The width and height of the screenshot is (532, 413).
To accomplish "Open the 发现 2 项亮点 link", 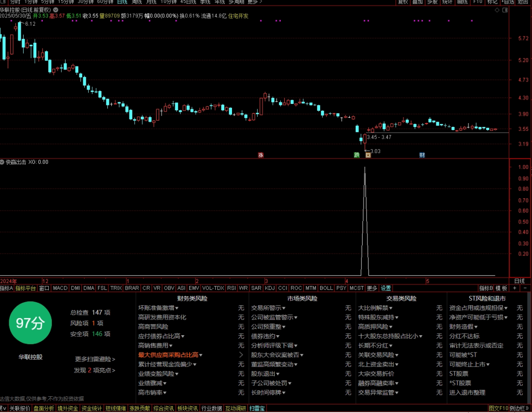I will pyautogui.click(x=95, y=370).
